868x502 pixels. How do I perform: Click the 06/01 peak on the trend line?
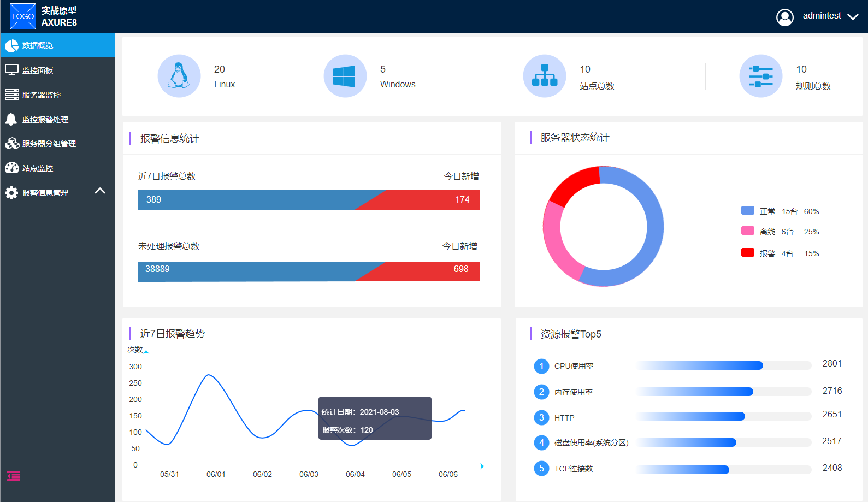tap(209, 375)
